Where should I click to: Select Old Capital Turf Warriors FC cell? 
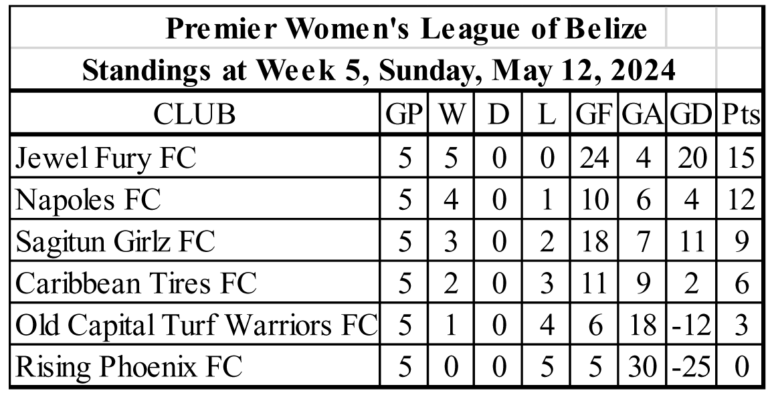coord(195,324)
